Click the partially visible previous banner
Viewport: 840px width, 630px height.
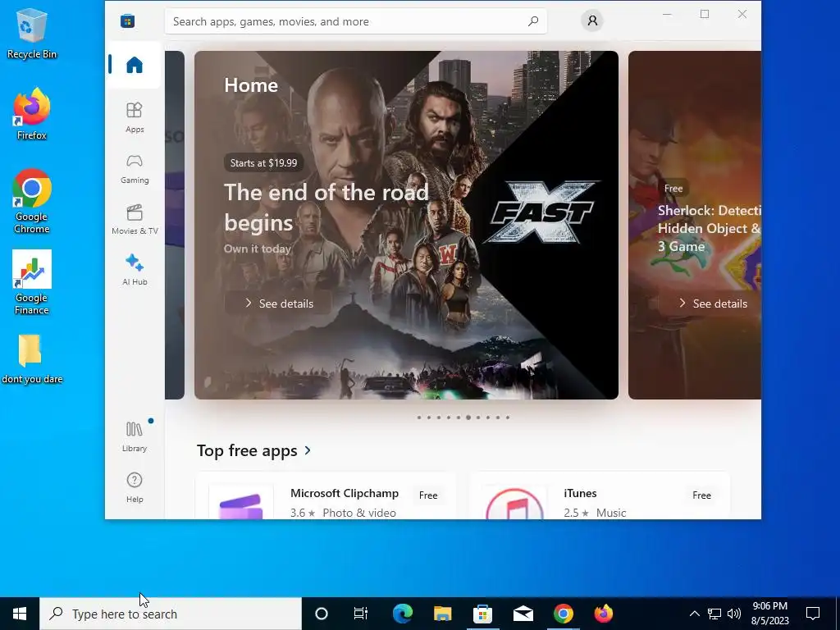(175, 225)
